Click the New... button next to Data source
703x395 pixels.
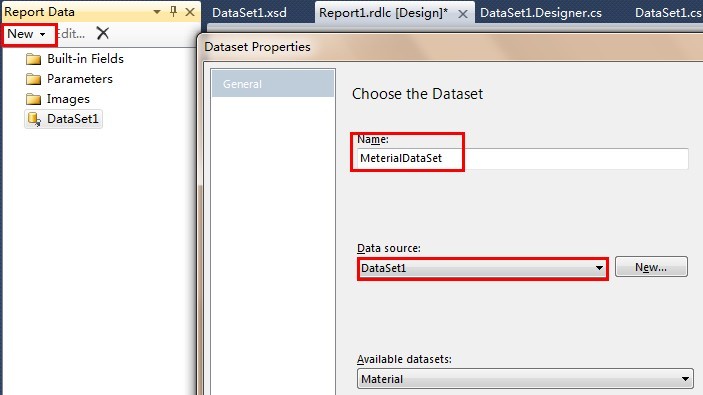pos(651,267)
